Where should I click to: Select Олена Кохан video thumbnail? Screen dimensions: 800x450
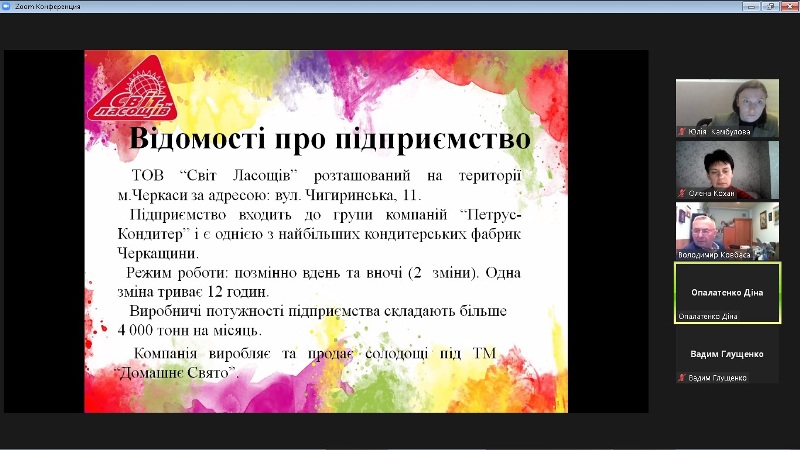click(727, 169)
